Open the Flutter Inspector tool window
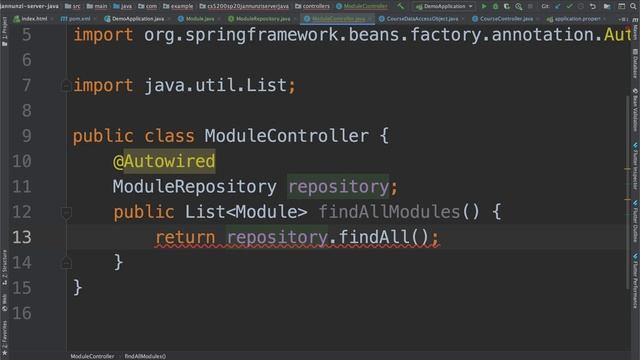 point(636,166)
